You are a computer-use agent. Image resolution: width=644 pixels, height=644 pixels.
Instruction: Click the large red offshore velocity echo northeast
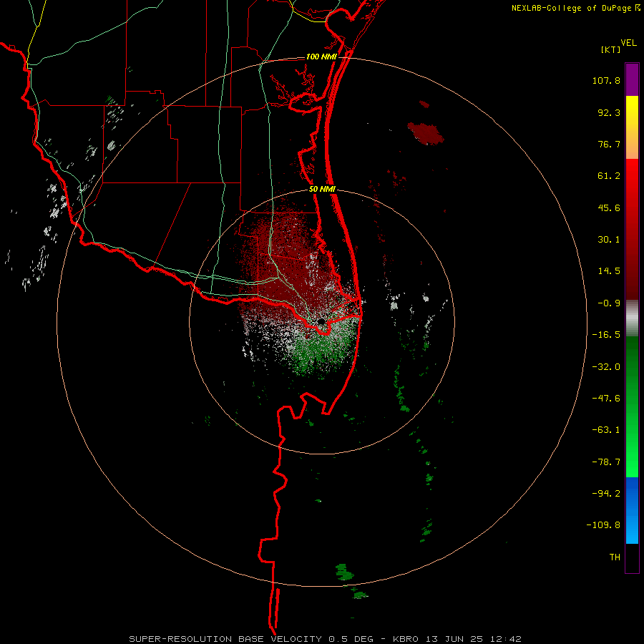point(426,134)
